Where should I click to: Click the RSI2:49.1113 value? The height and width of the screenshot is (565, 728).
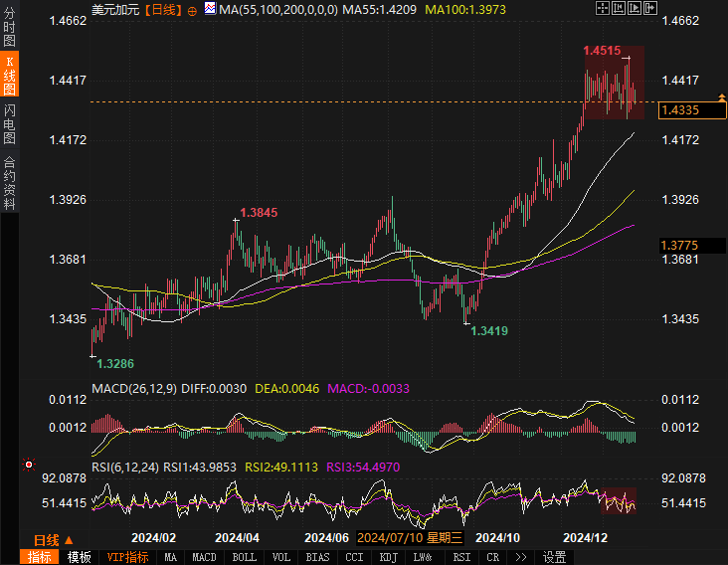point(281,468)
